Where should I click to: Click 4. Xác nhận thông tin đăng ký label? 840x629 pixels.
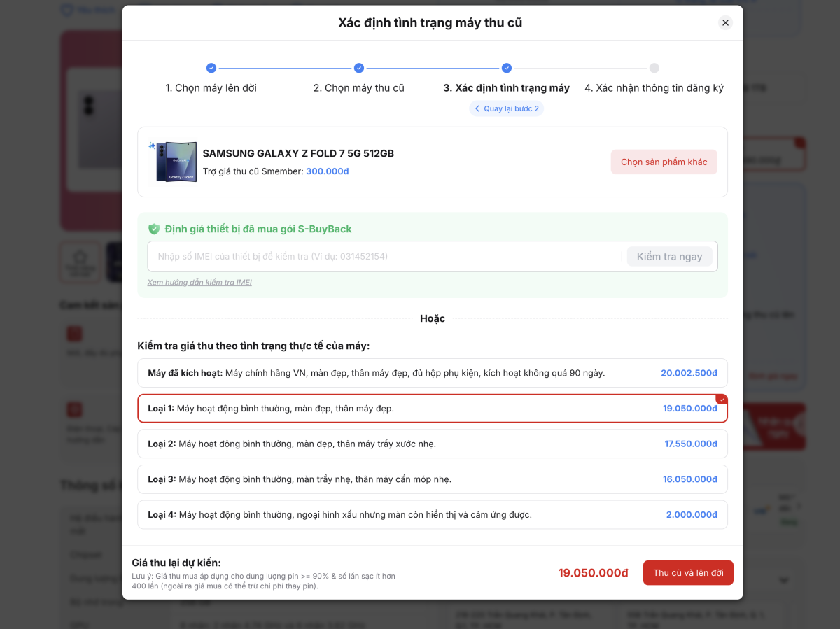[654, 88]
